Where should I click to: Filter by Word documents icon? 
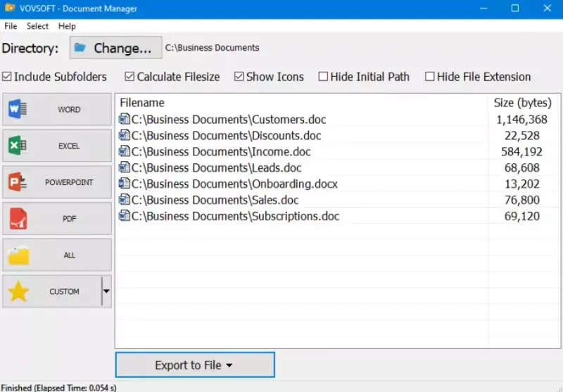click(x=18, y=109)
